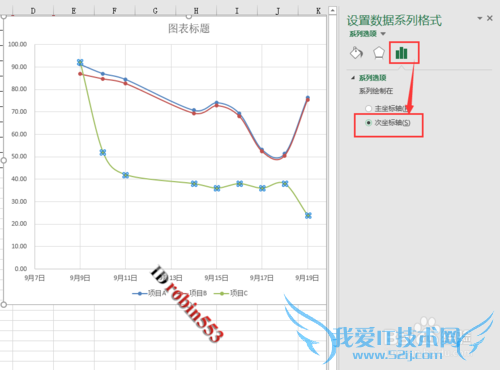Screen dimensions: 500x370
Task: Select column header H
Action: tap(196, 11)
